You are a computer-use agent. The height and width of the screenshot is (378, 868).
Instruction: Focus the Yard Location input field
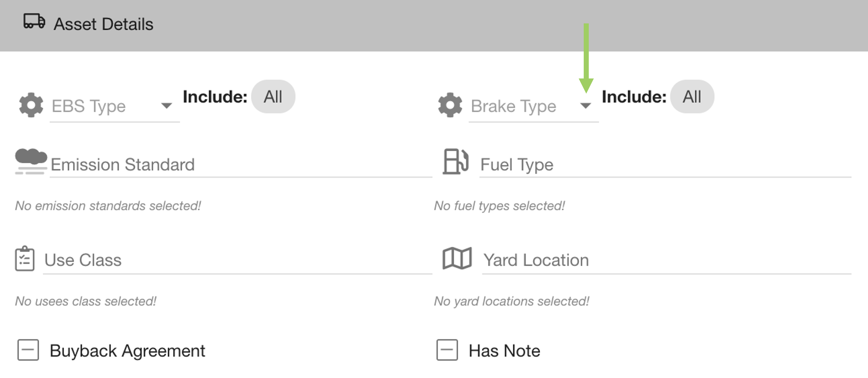click(666, 260)
